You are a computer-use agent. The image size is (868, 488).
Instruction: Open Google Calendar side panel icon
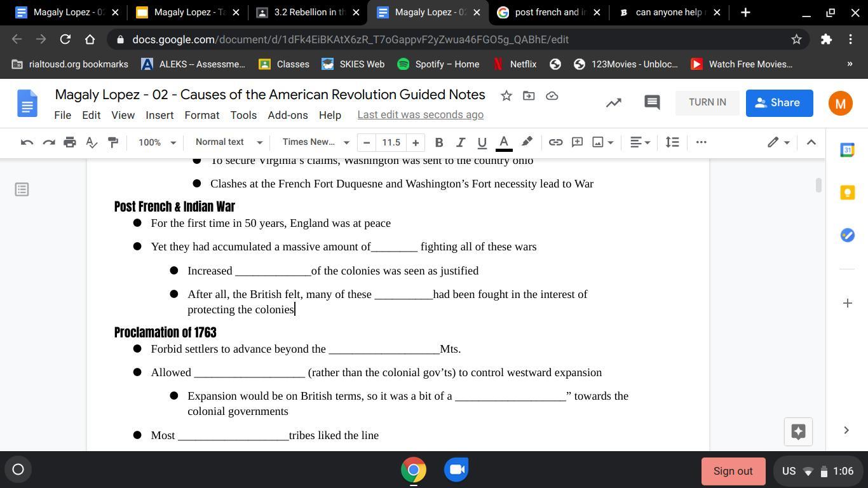tap(846, 150)
